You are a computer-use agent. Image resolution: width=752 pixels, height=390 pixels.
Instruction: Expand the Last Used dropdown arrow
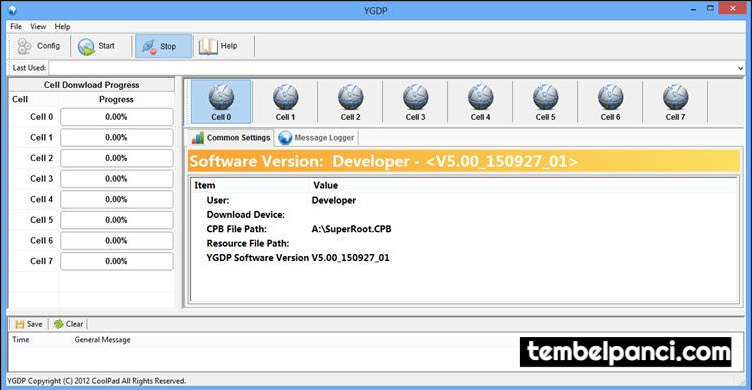(740, 68)
